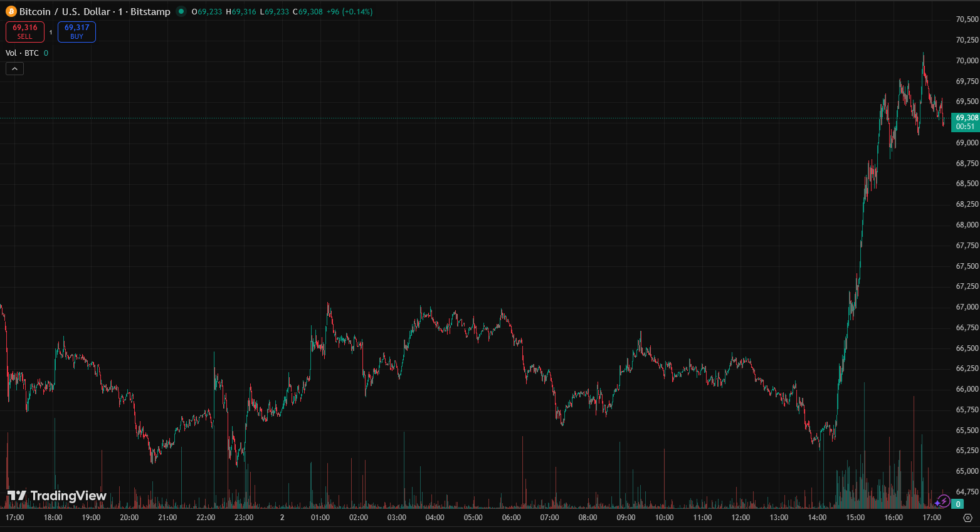Click the green volume value label 0 on the price axis
Screen dimensions: 980x532
(x=958, y=504)
